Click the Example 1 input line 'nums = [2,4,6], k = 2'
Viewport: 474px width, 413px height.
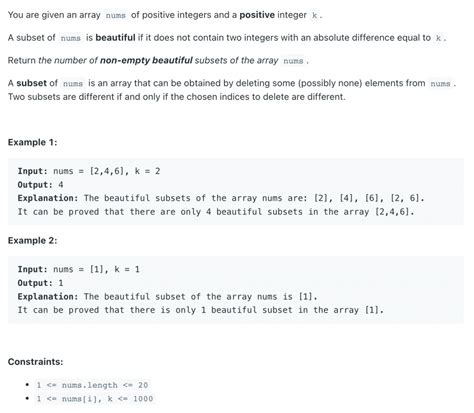(107, 171)
